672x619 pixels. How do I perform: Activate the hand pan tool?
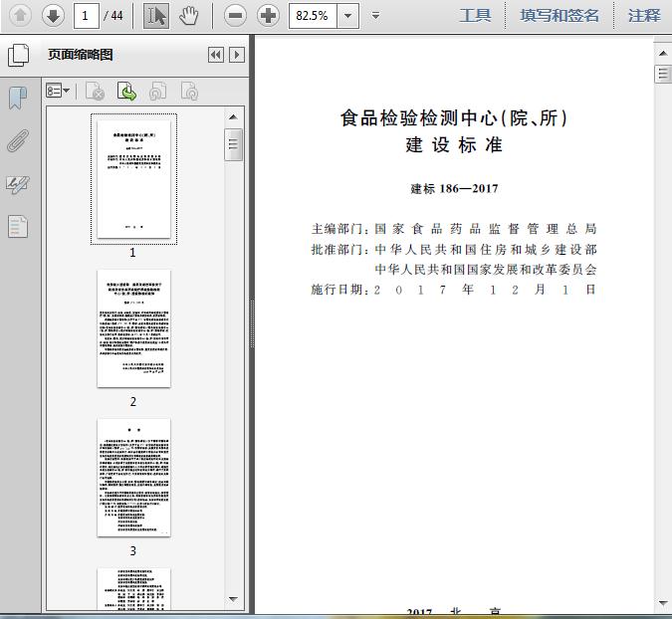click(188, 16)
